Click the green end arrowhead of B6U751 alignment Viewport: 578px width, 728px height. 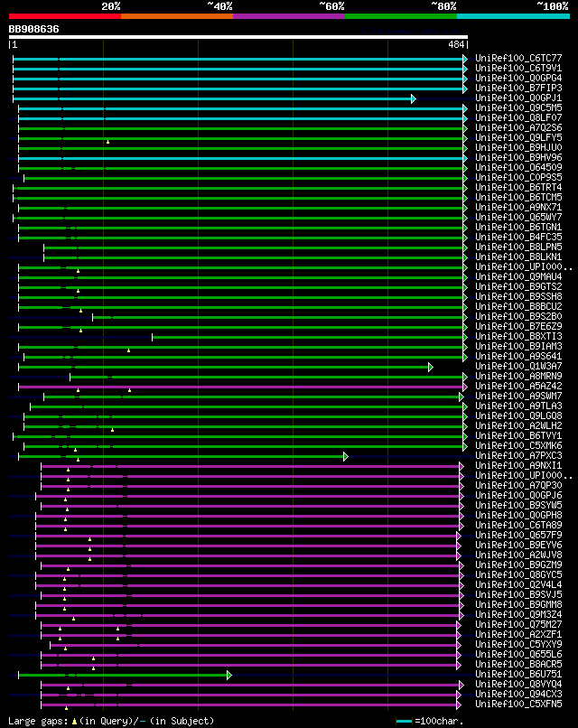[228, 675]
